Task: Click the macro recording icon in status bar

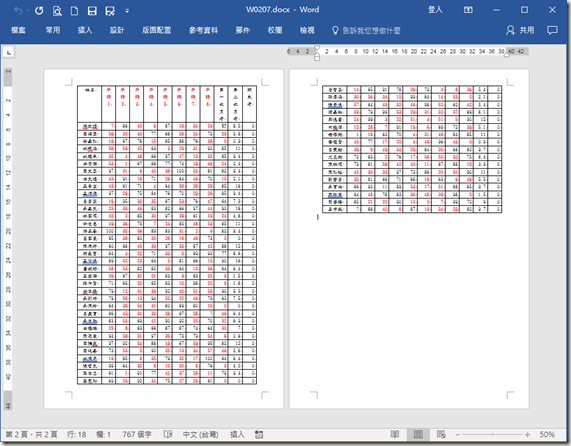Action: 259,434
